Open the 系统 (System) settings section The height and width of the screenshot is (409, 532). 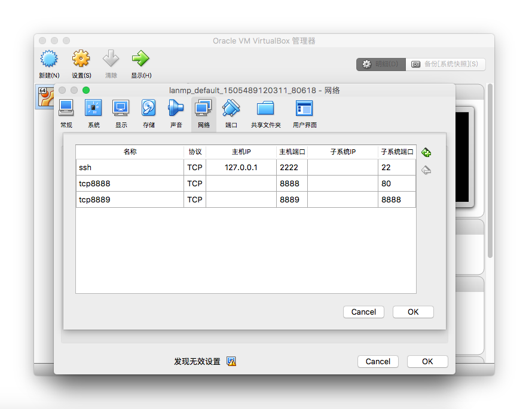coord(93,113)
